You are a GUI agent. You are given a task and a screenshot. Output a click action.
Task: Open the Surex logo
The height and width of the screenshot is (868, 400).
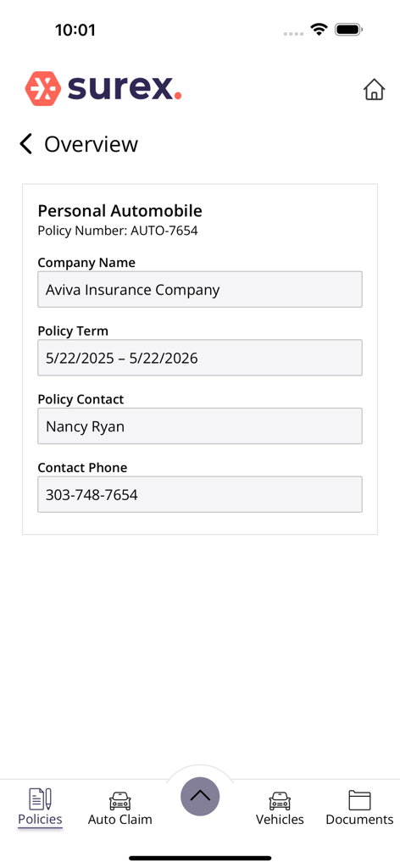(x=103, y=88)
